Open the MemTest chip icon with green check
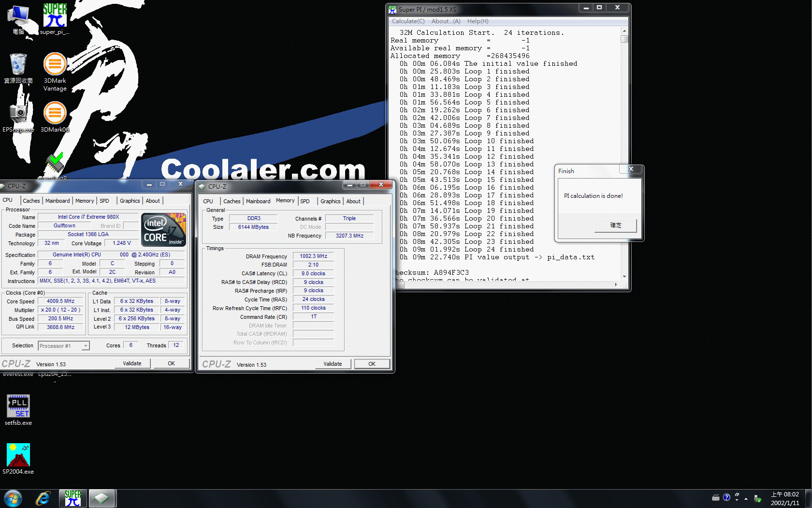The image size is (812, 508). click(x=55, y=164)
